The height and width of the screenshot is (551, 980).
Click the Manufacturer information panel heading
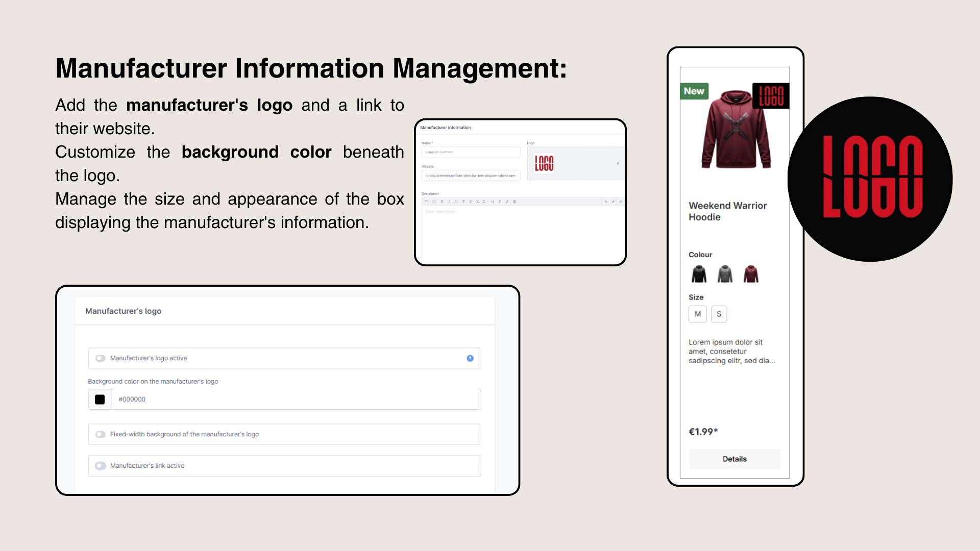click(x=446, y=128)
